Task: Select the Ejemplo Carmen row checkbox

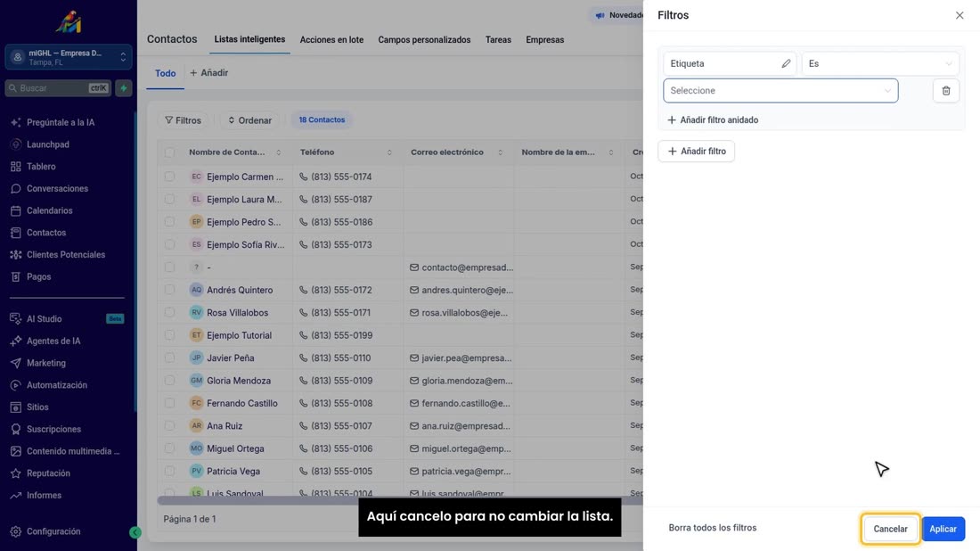Action: [169, 177]
